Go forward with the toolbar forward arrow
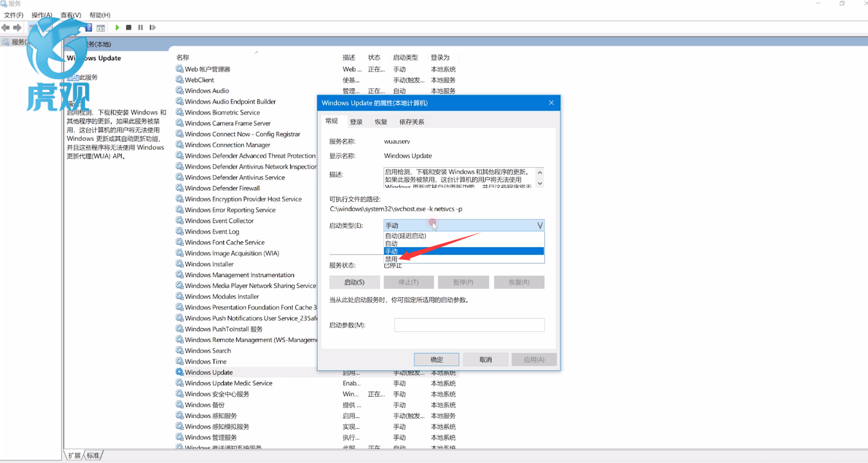The image size is (868, 463). (x=17, y=28)
